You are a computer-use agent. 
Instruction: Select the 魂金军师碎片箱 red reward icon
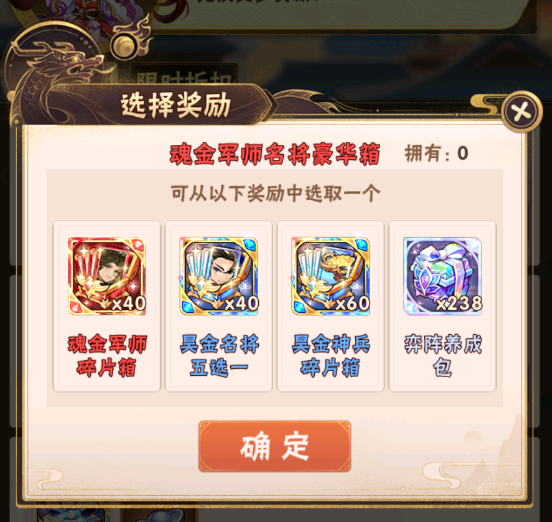coord(107,276)
